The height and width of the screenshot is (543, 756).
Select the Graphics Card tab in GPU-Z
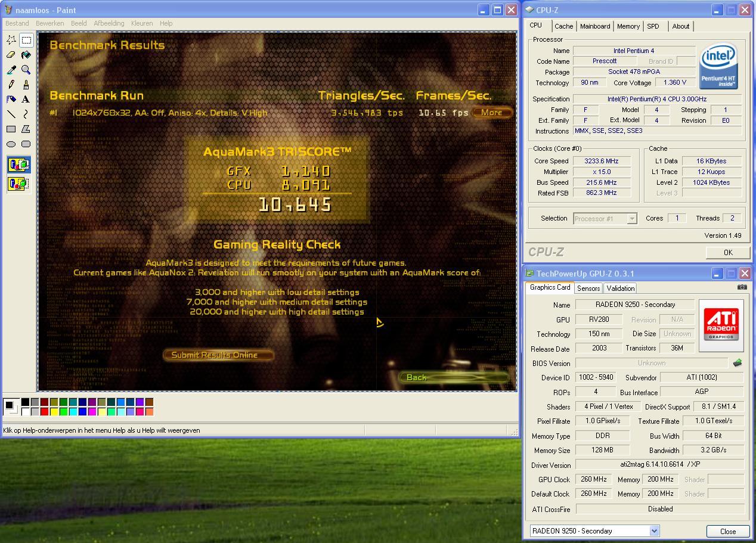tap(550, 287)
